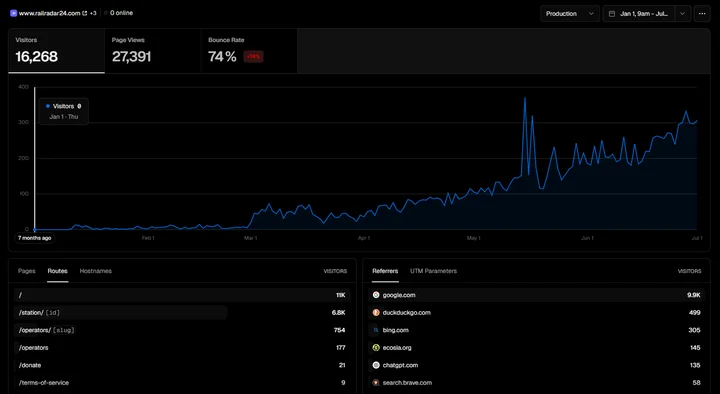The width and height of the screenshot is (720, 394).
Task: Click the blue Visitors legend dot
Action: (48, 106)
